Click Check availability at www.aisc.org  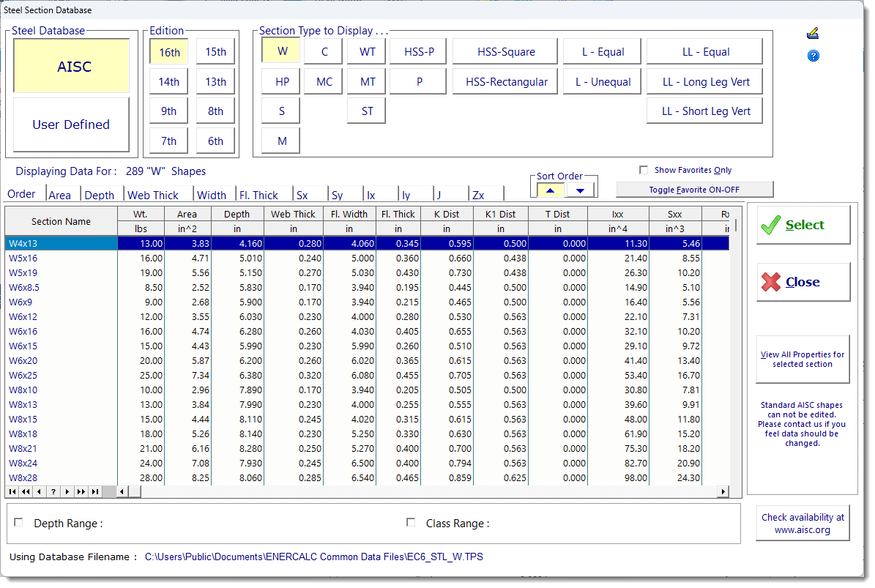point(803,524)
